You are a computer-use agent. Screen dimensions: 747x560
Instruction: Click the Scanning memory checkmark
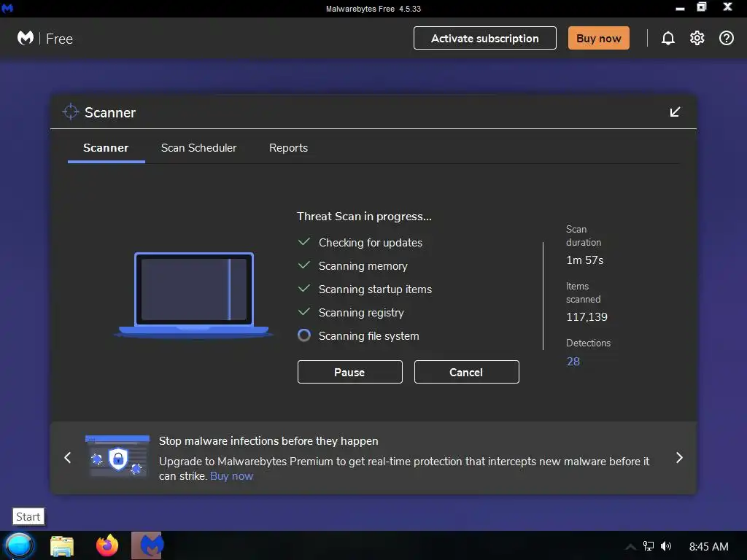pyautogui.click(x=304, y=265)
